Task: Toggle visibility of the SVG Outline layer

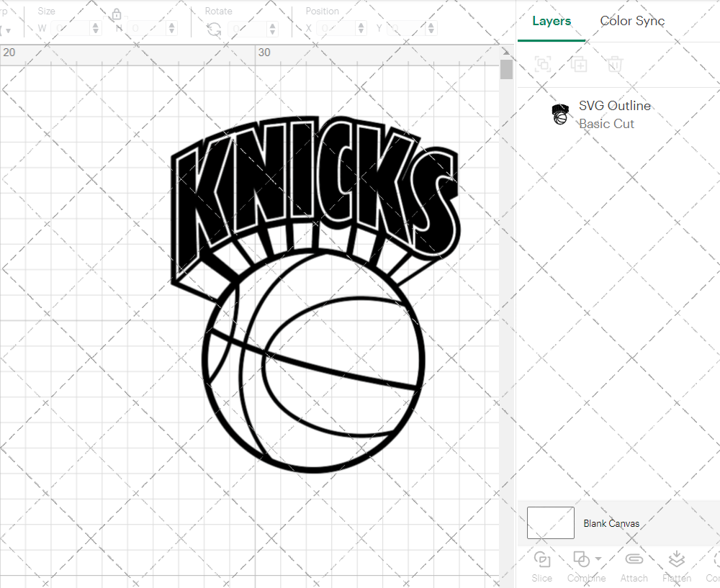Action: coord(705,114)
